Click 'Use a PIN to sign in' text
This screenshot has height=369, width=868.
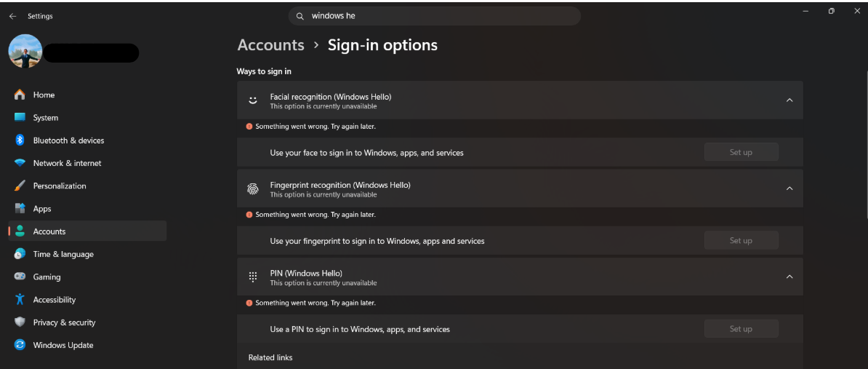(360, 329)
